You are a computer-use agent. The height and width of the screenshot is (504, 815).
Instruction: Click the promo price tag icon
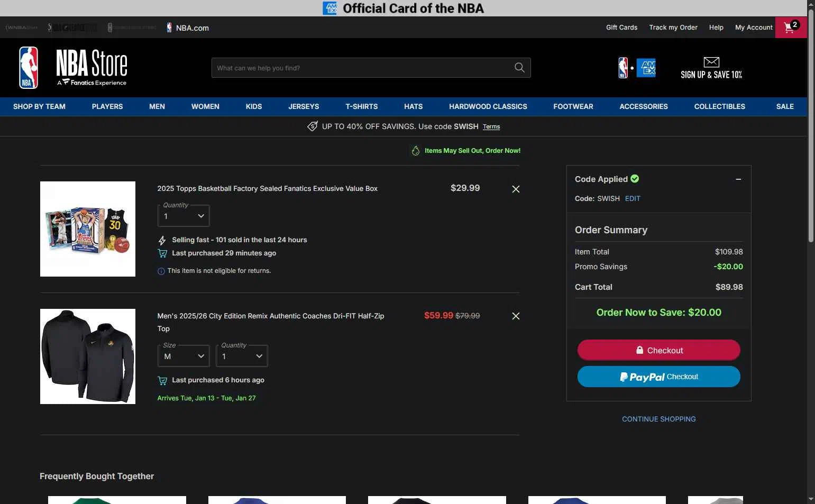pos(313,126)
